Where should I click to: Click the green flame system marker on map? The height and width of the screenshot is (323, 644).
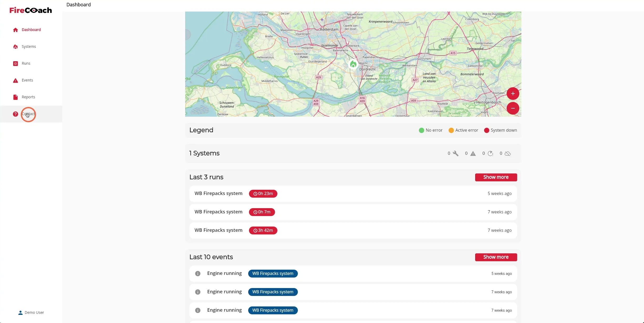click(x=353, y=64)
